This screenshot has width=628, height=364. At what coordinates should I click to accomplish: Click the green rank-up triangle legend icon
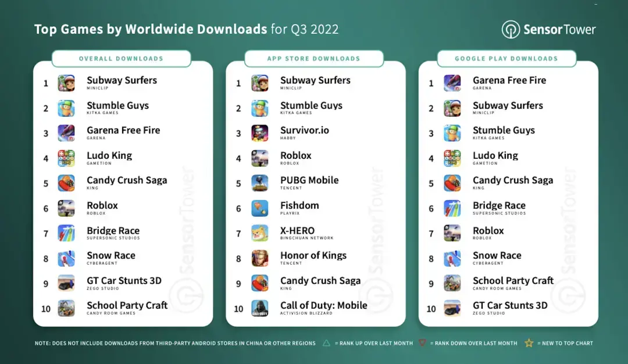326,343
